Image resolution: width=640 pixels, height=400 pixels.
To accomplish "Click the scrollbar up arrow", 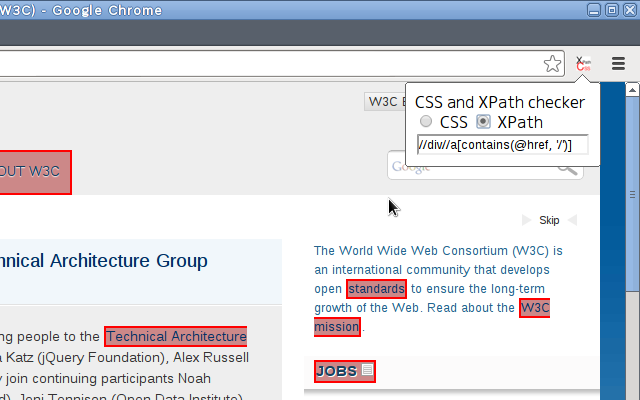I will 632,89.
